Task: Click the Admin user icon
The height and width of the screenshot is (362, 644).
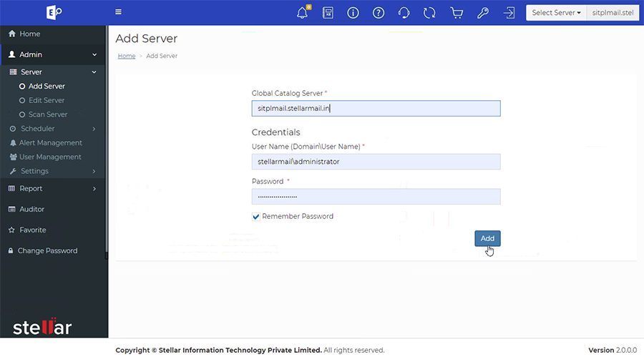Action: (12, 54)
